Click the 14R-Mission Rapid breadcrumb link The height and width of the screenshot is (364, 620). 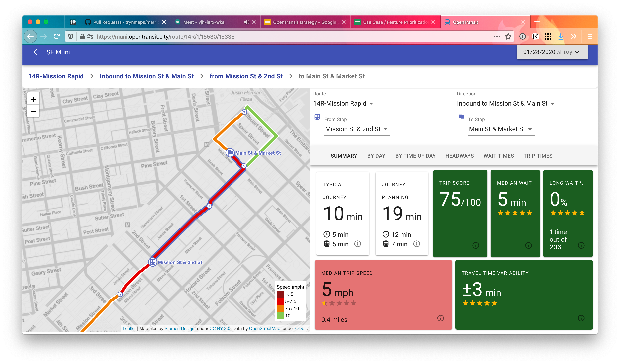pyautogui.click(x=56, y=76)
